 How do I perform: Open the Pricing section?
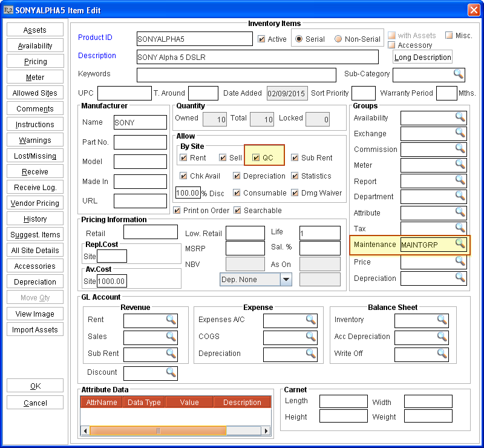coord(35,62)
